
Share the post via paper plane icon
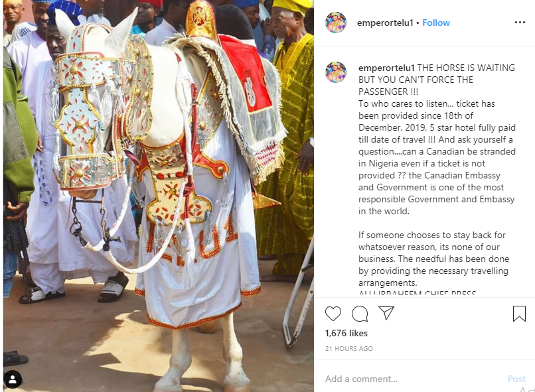click(x=386, y=313)
